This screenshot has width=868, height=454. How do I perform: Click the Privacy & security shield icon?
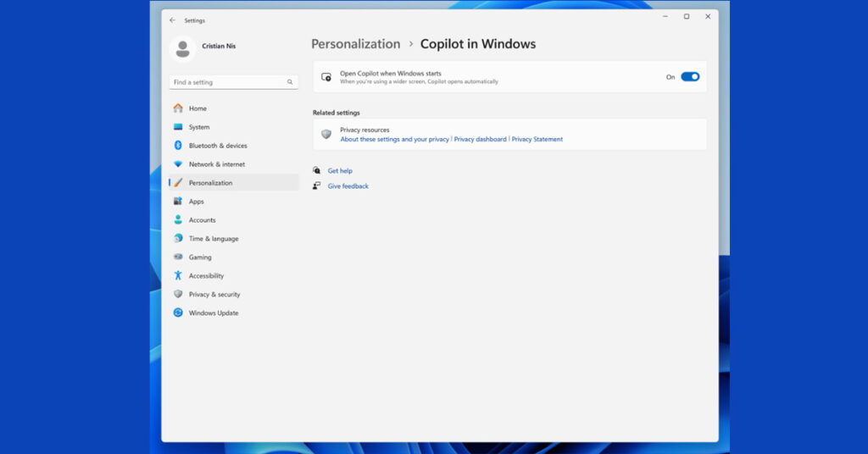point(178,294)
